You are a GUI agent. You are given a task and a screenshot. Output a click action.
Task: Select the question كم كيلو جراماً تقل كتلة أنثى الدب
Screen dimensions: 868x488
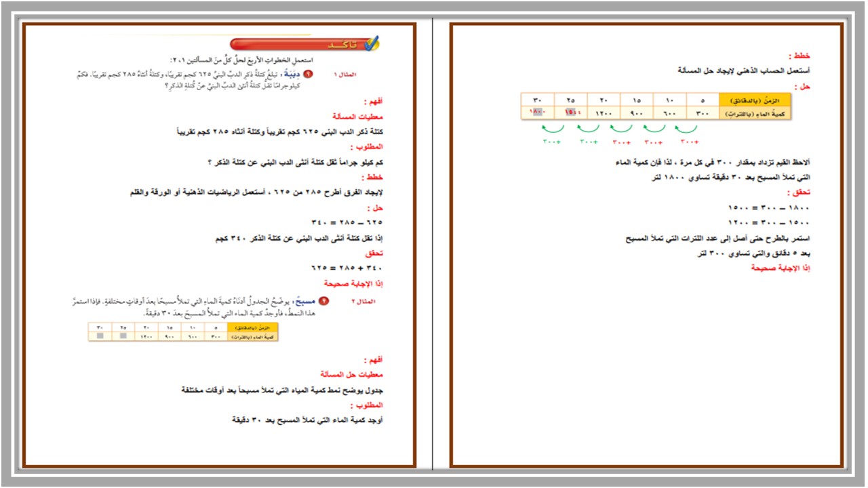tap(295, 162)
